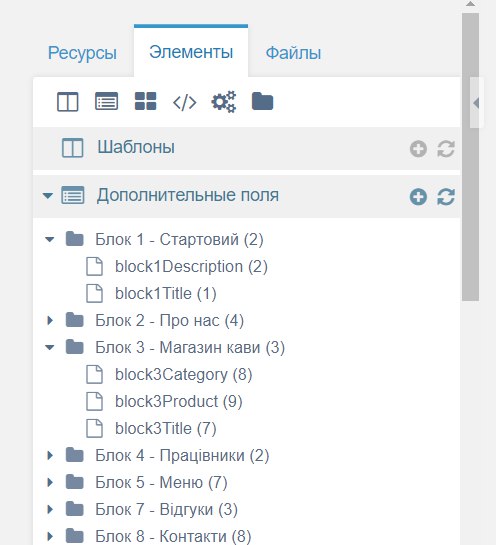This screenshot has height=545, width=496.
Task: Click the scrollbar up arrow
Action: pos(471,4)
